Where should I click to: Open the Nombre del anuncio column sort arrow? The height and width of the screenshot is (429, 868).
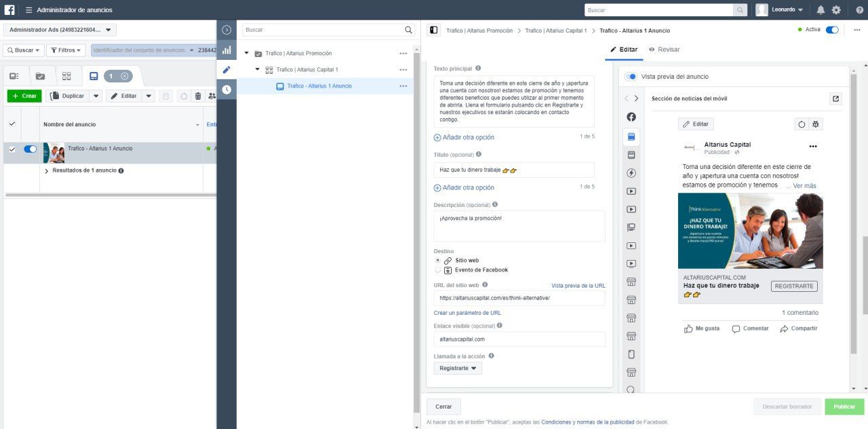197,125
